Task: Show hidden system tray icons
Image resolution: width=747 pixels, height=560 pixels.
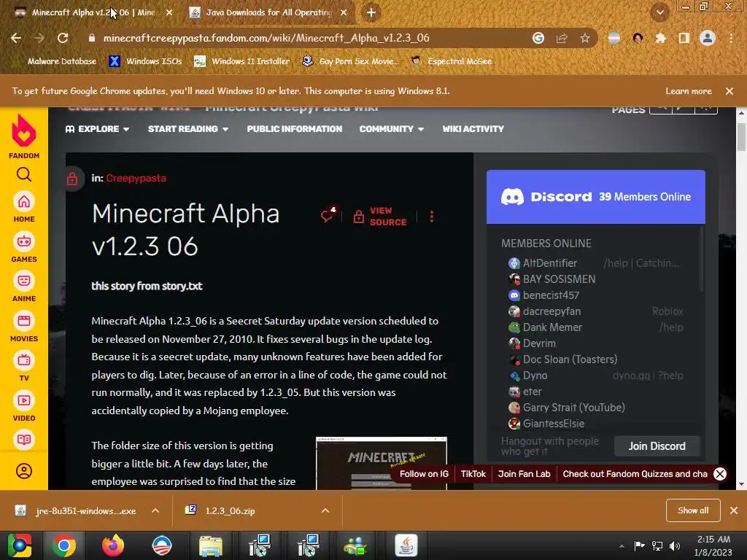Action: [622, 545]
